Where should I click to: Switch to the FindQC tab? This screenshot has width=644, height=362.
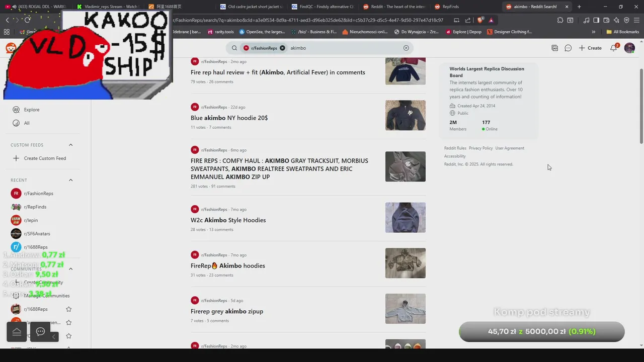tap(321, 7)
